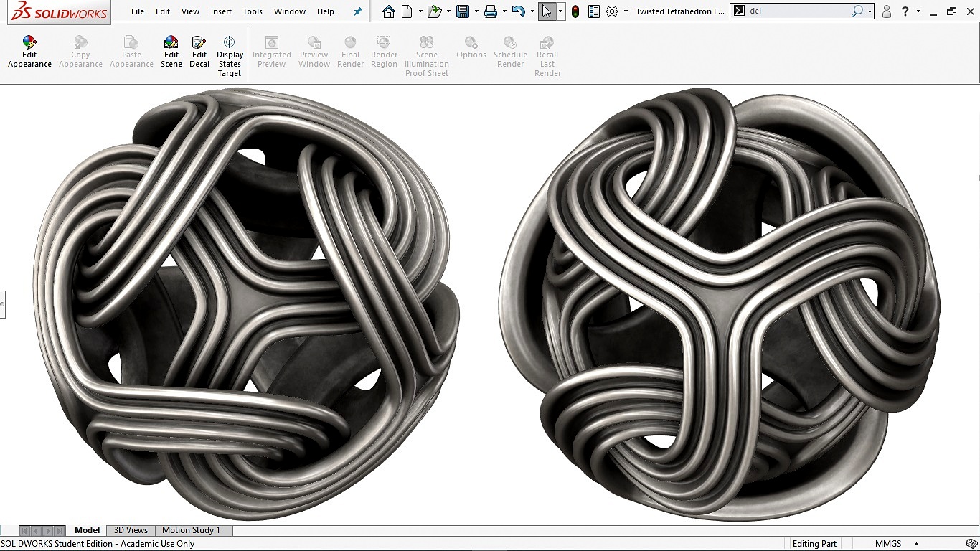Expand the Save dropdown arrow
This screenshot has height=551, width=980.
click(476, 11)
